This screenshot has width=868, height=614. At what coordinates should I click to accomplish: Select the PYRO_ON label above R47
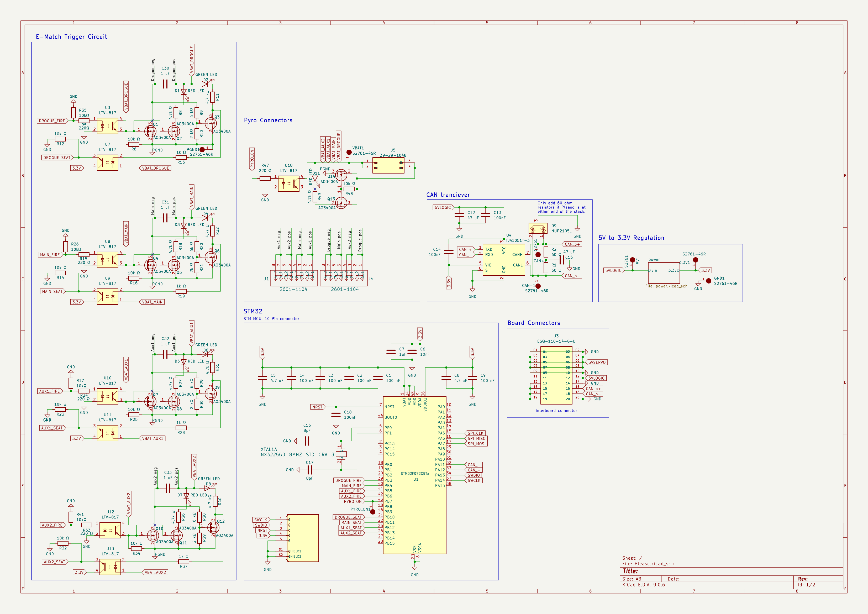click(x=252, y=159)
